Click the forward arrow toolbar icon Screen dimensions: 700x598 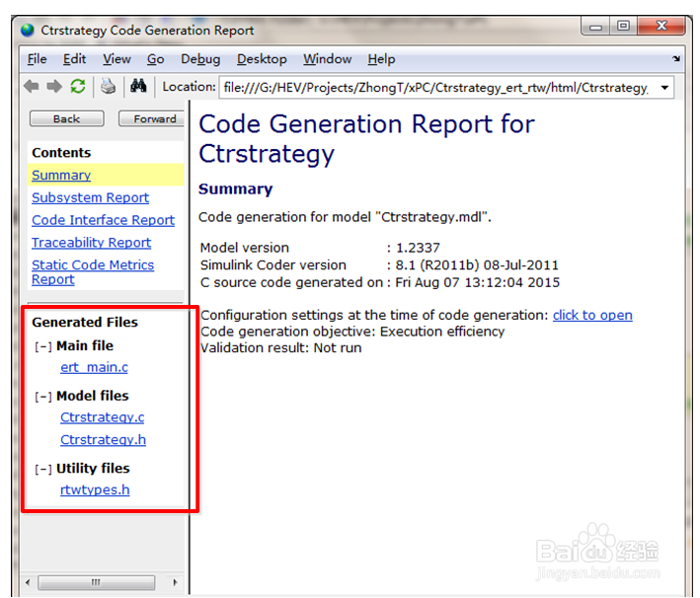[54, 86]
